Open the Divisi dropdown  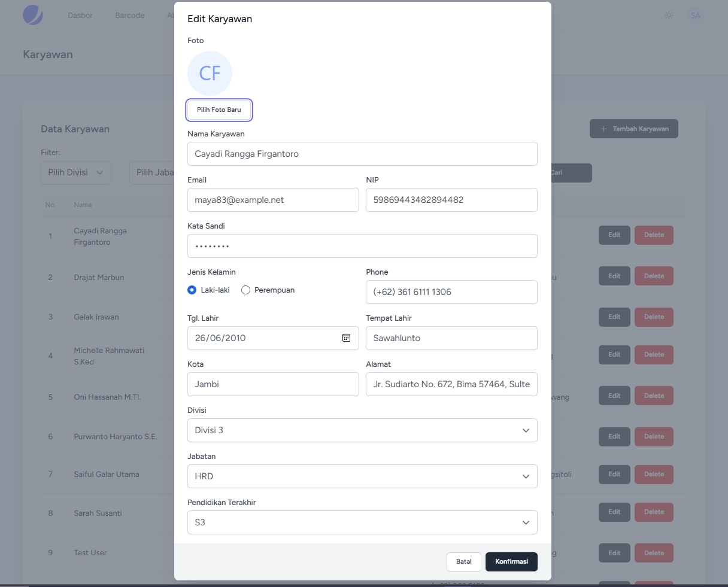click(362, 430)
